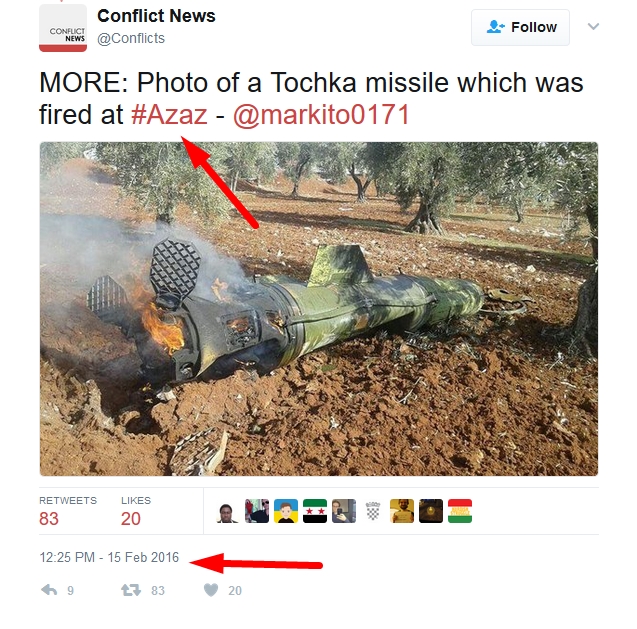Expand the tweet options chevron
This screenshot has height=629, width=637.
pos(593,27)
